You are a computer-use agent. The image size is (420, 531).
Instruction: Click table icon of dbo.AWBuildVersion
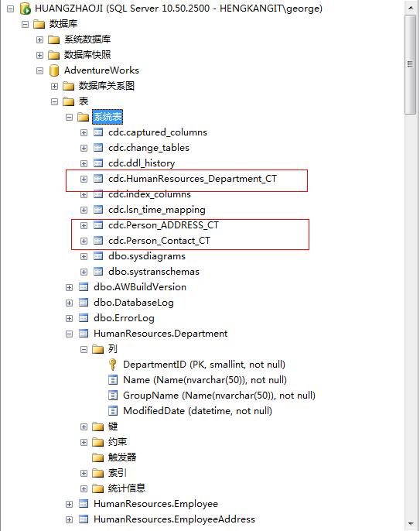pyautogui.click(x=84, y=287)
